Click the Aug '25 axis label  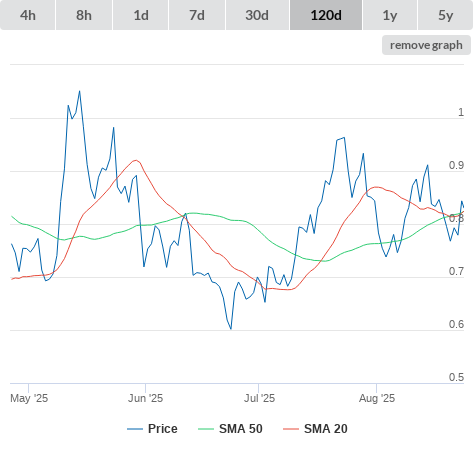pos(377,398)
